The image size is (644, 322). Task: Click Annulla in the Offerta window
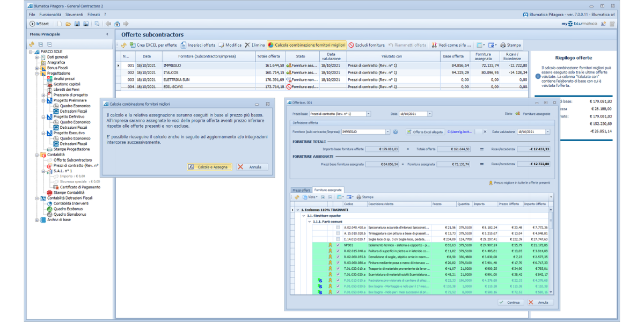(x=539, y=302)
